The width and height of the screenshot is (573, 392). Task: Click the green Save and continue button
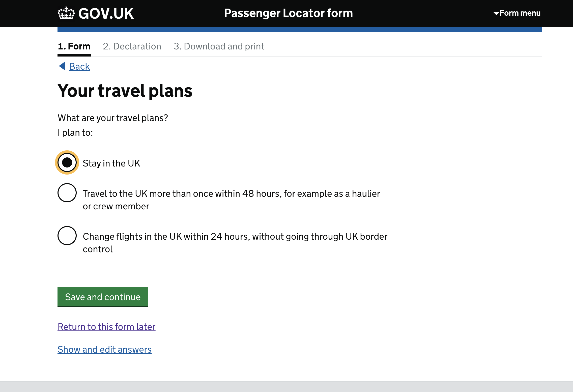pos(103,297)
